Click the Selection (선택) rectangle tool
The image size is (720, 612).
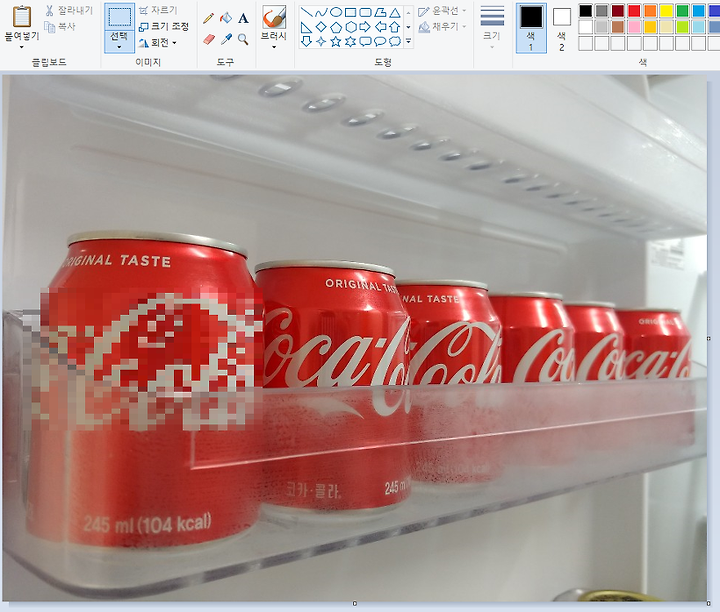pyautogui.click(x=119, y=17)
